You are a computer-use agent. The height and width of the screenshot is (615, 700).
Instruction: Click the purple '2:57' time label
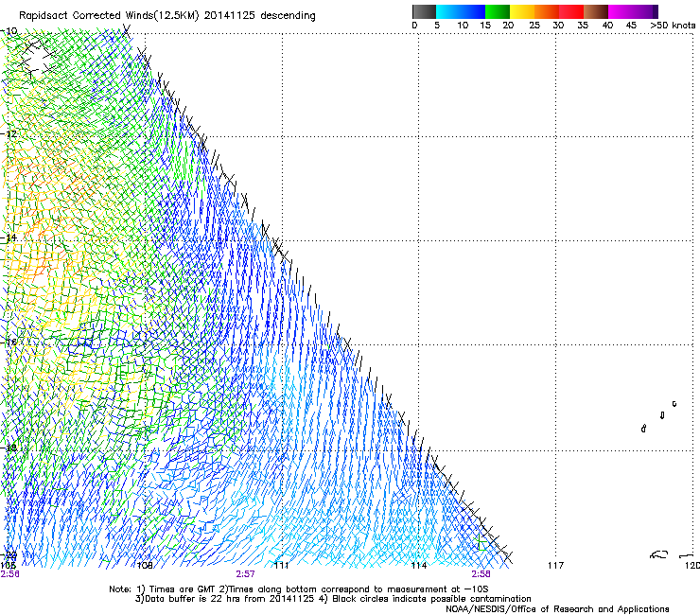point(246,574)
